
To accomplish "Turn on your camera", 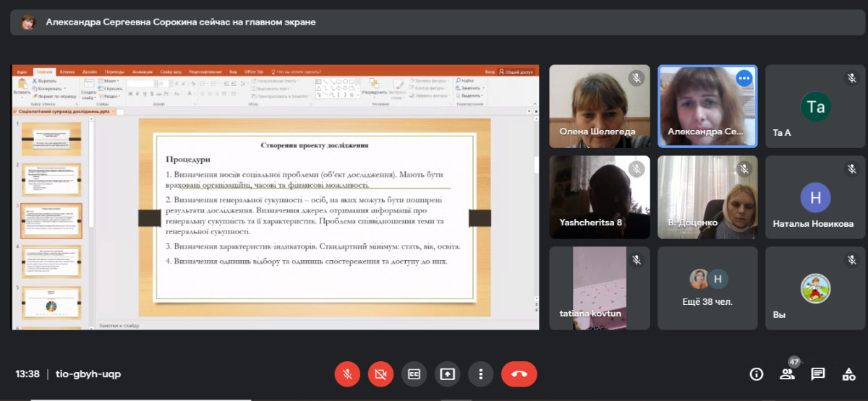I will (380, 374).
